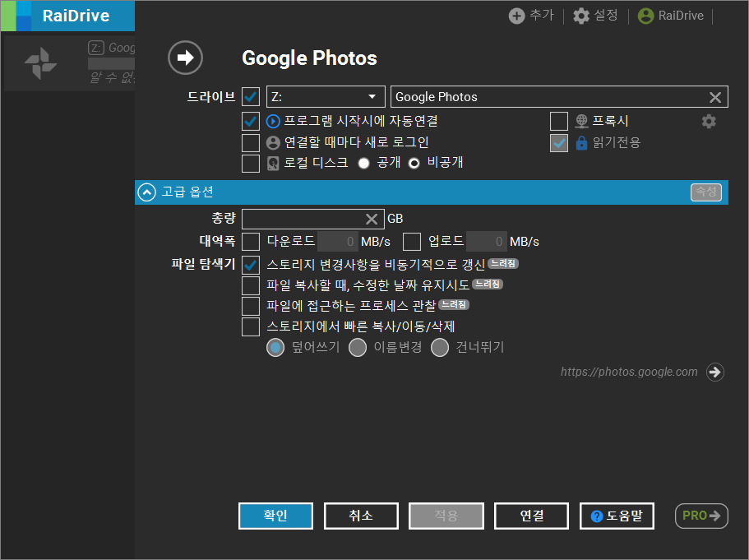This screenshot has height=560, width=749.
Task: Uncheck 스토리지 변경사항을 비동기적으로 갱신
Action: pyautogui.click(x=251, y=265)
